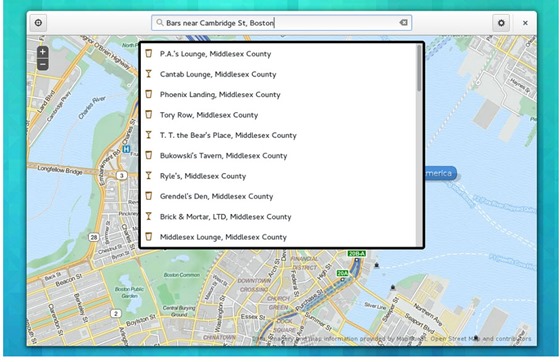The width and height of the screenshot is (560, 362).
Task: Click the Boston Common label on the map
Action: [x=182, y=275]
